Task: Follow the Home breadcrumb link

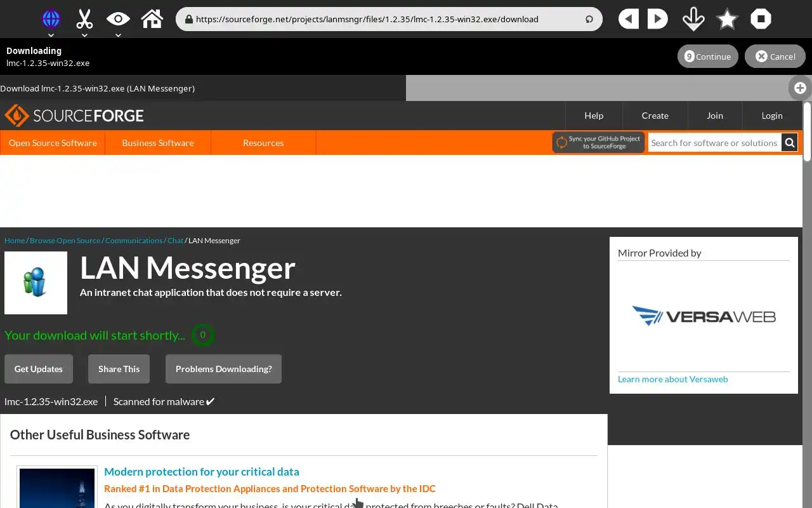Action: pos(15,241)
